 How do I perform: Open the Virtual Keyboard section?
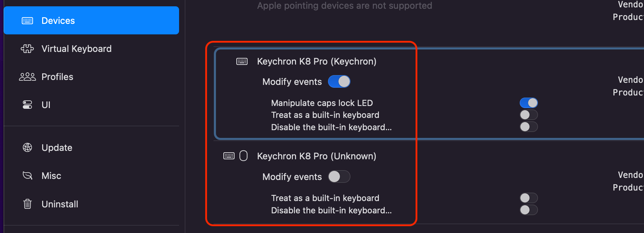(x=76, y=49)
